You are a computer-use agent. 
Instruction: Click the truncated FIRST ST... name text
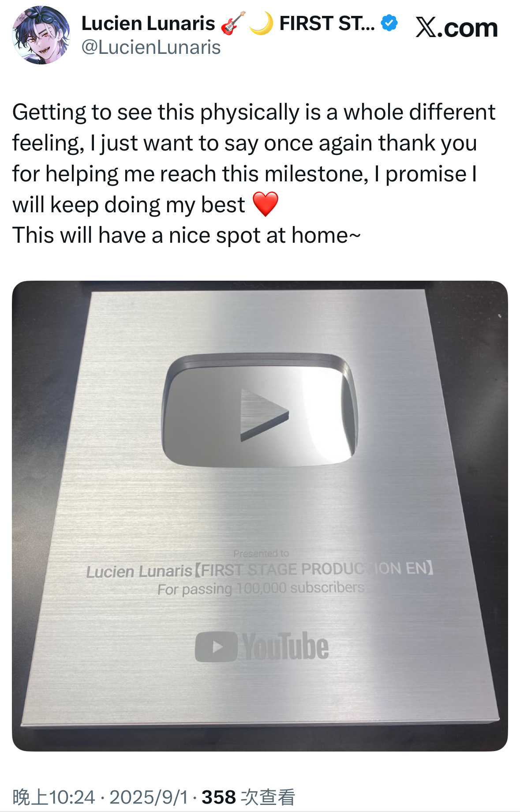327,24
